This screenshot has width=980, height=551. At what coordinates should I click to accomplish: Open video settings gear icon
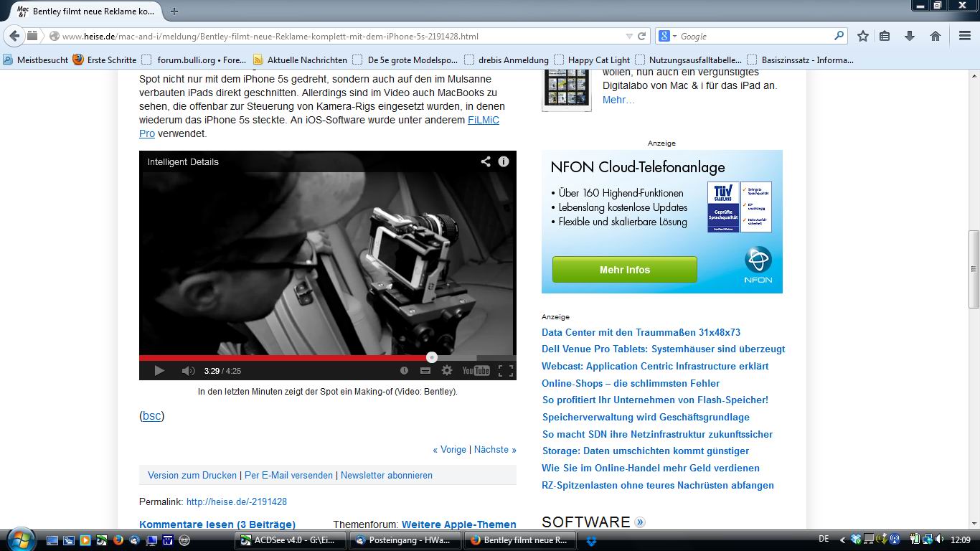tap(447, 371)
